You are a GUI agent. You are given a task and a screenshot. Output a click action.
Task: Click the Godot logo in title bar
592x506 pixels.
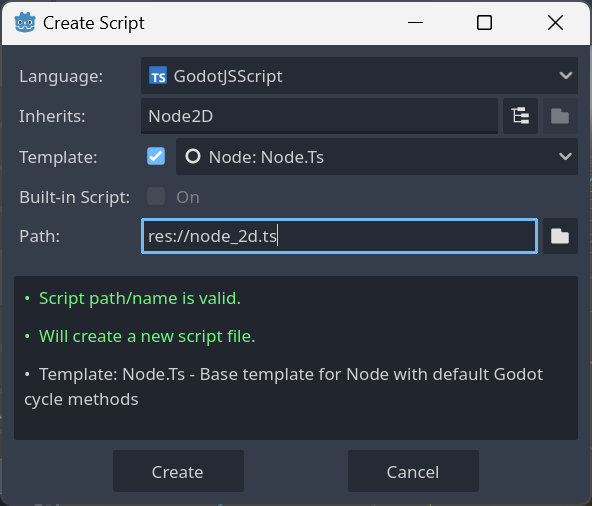click(25, 23)
